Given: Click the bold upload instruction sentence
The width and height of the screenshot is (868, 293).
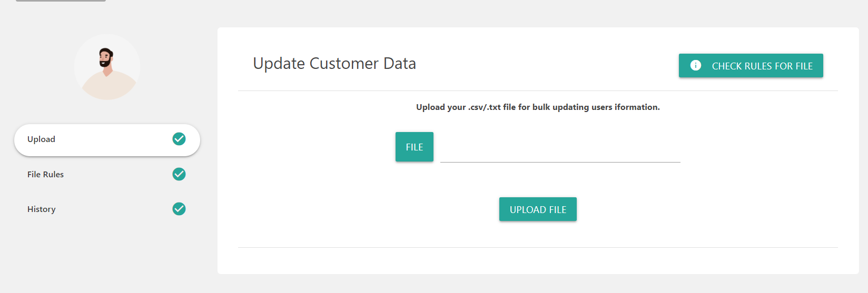Looking at the screenshot, I should [x=538, y=107].
